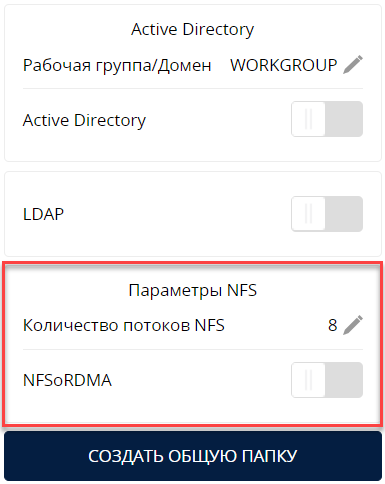
Task: Click the Параметры NFS heading
Action: pyautogui.click(x=193, y=290)
